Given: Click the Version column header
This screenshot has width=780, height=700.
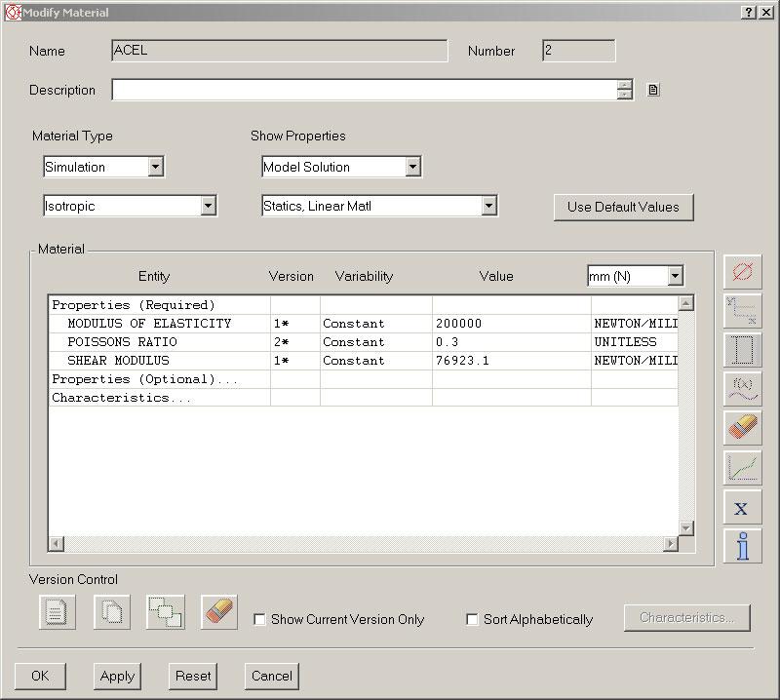Looking at the screenshot, I should [292, 276].
